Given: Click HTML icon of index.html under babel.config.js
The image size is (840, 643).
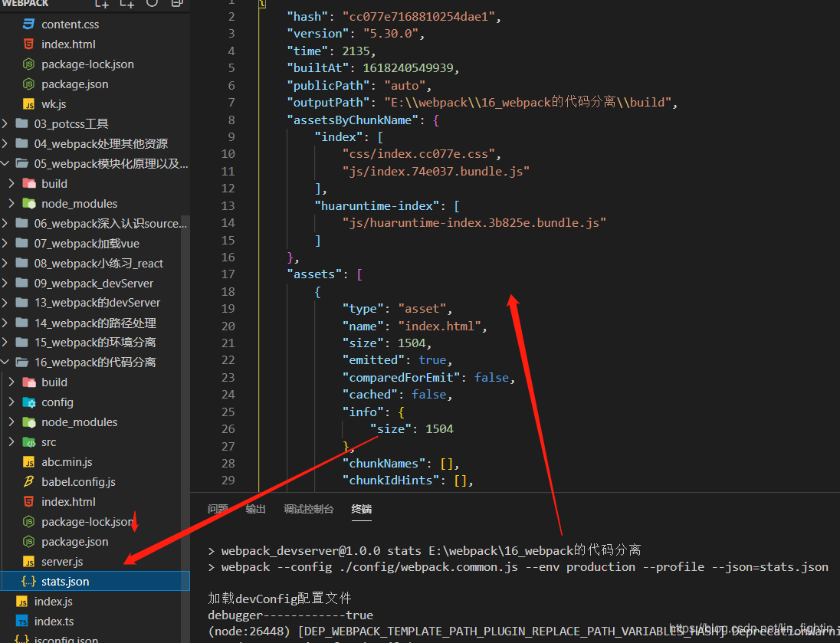Looking at the screenshot, I should tap(28, 501).
